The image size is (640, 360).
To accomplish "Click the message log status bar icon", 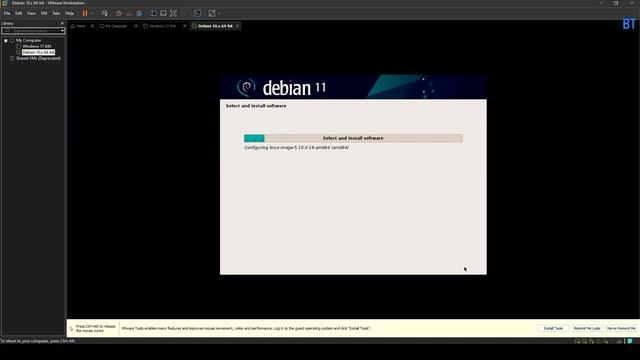I will tap(630, 341).
